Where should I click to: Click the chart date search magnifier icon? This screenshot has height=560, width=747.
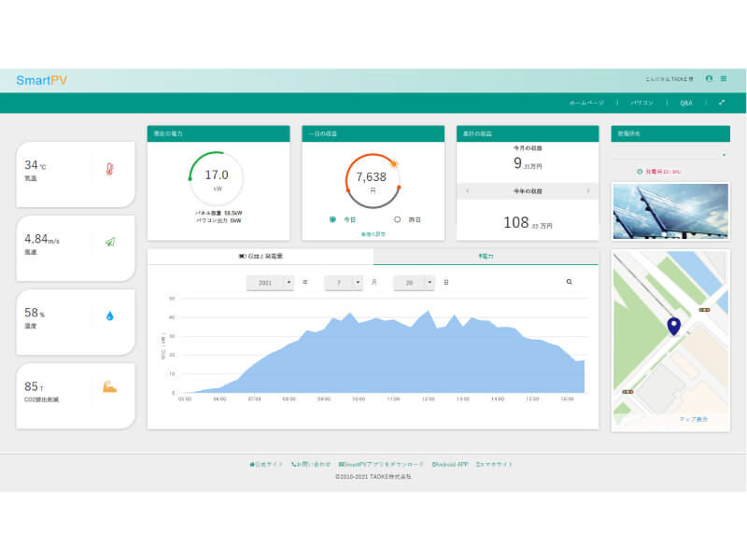coord(569,281)
